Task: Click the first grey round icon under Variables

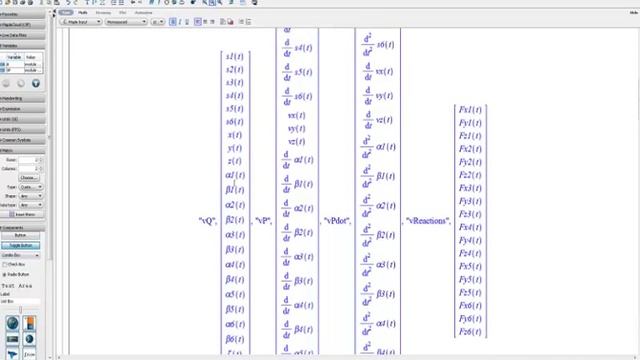Action: point(6,83)
